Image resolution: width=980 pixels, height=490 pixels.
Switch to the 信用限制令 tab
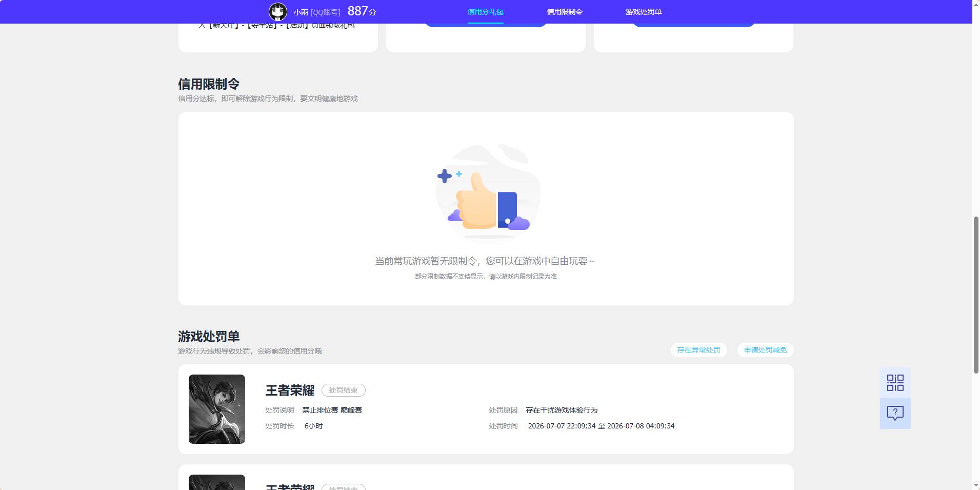coord(564,12)
